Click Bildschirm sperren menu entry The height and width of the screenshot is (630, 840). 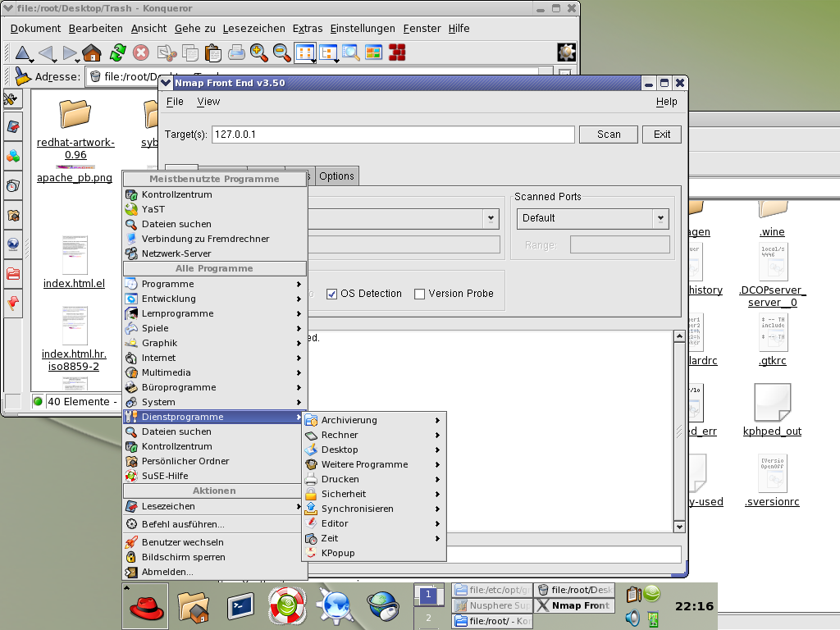click(214, 557)
